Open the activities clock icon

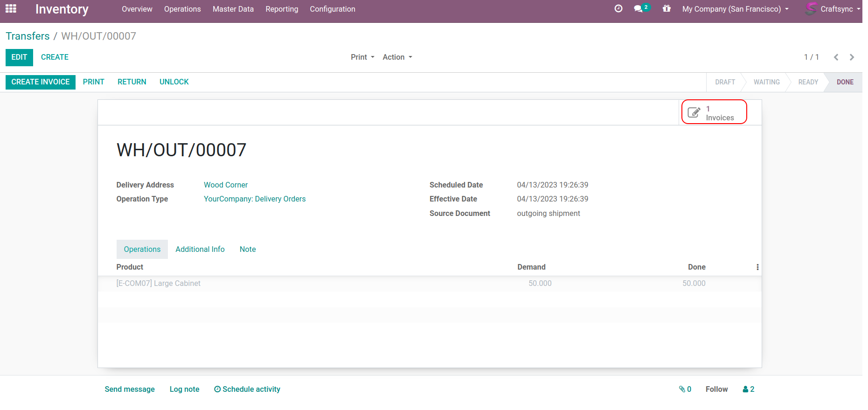[x=618, y=9]
